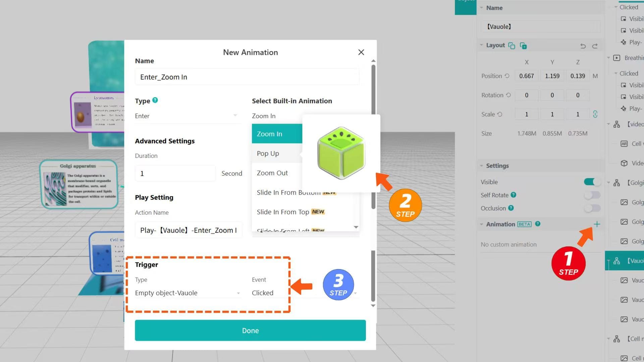Screen dimensions: 644x362
Task: Click the duplicate layout icon
Action: pos(512,45)
